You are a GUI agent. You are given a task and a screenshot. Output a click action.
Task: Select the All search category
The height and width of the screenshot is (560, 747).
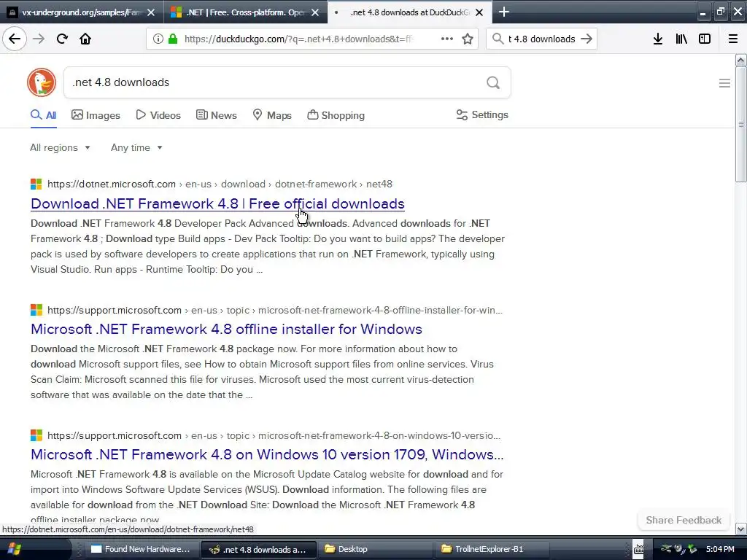click(43, 115)
